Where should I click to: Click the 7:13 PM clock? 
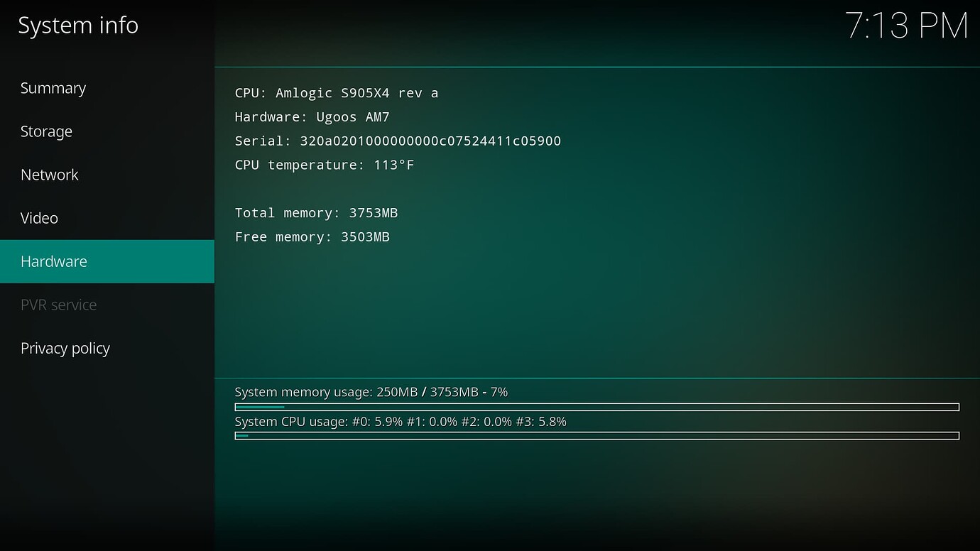tap(906, 26)
